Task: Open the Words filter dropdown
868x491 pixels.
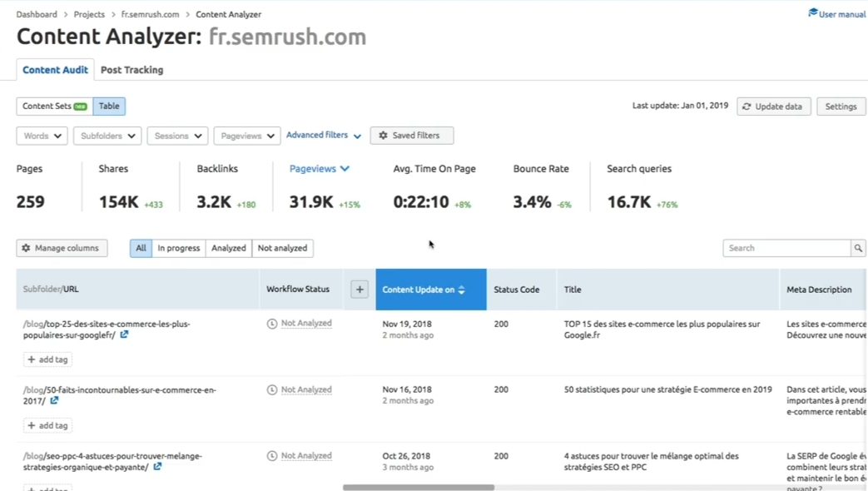Action: coord(42,136)
